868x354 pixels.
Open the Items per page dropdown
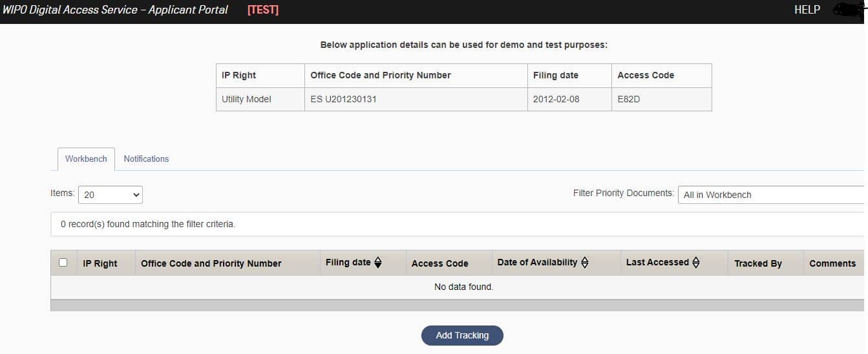pos(111,195)
